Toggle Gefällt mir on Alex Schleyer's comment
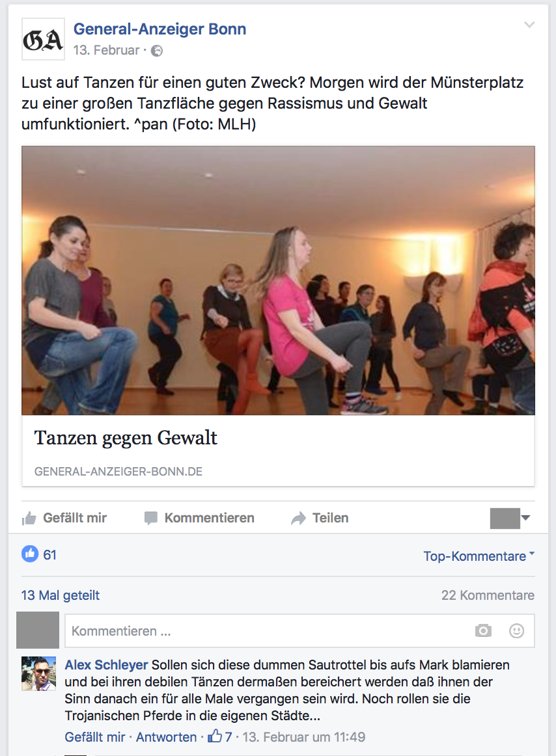Viewport: 556px width, 756px height. (x=95, y=737)
